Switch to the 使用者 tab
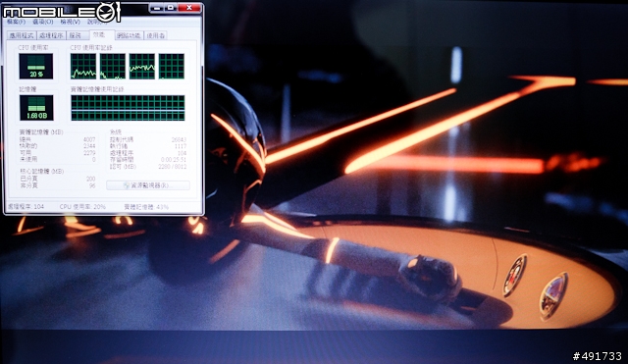Image resolution: width=628 pixels, height=364 pixels. click(x=155, y=35)
